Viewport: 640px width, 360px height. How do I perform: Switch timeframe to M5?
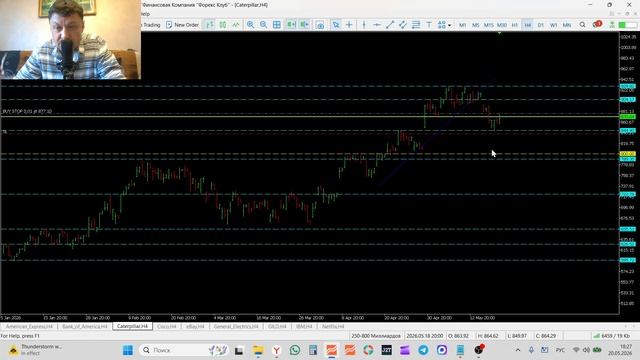[x=476, y=25]
